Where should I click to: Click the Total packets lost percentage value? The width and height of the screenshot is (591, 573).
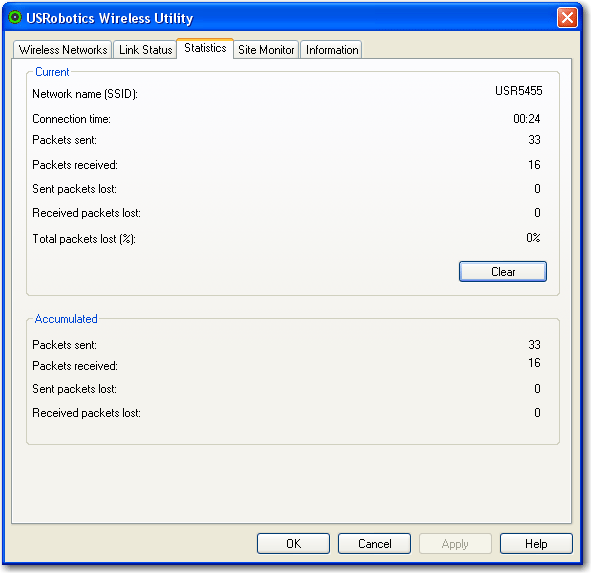pyautogui.click(x=533, y=238)
